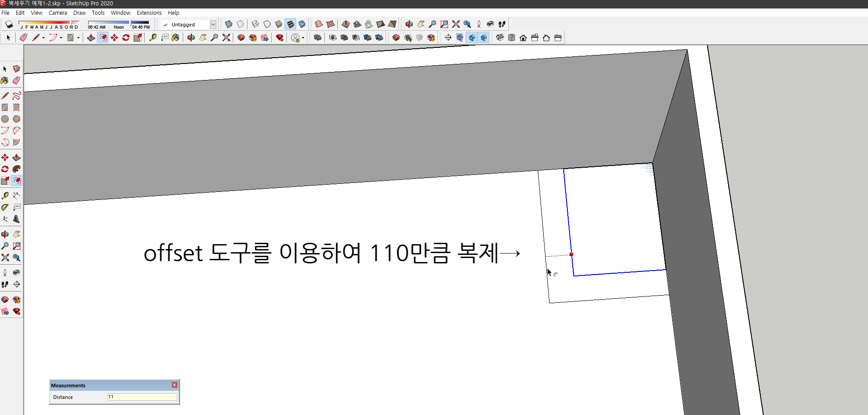Click the sign-in account button
The height and width of the screenshot is (415, 868).
coord(295,38)
